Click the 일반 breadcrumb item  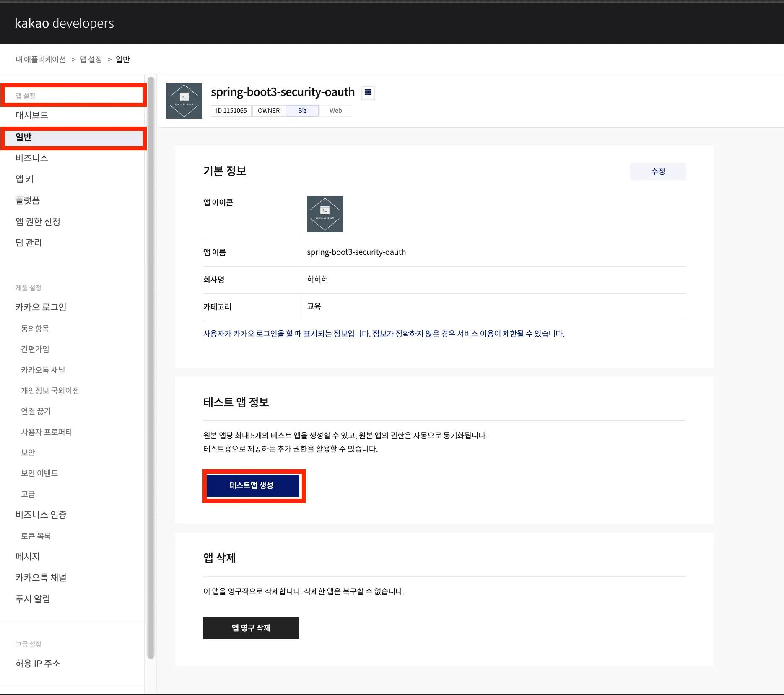click(123, 60)
